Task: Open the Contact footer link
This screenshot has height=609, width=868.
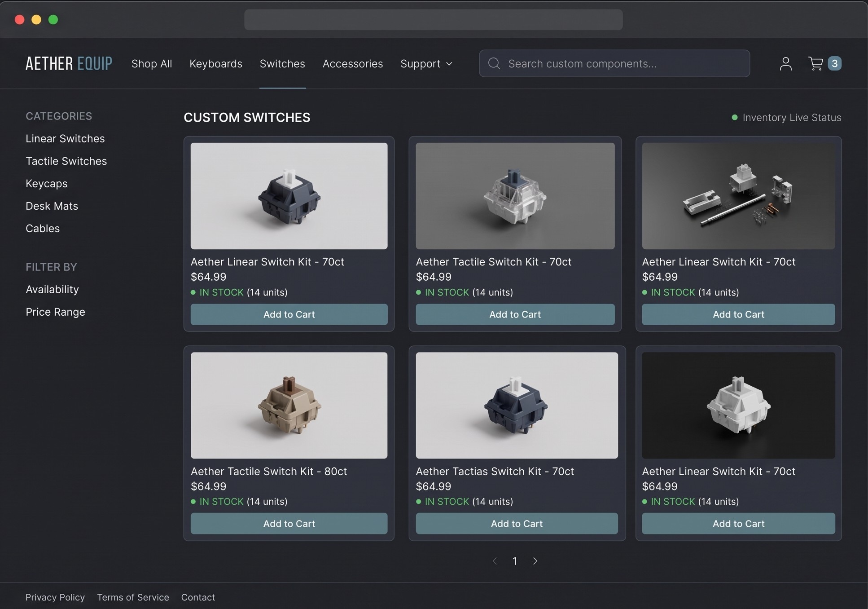Action: [198, 597]
